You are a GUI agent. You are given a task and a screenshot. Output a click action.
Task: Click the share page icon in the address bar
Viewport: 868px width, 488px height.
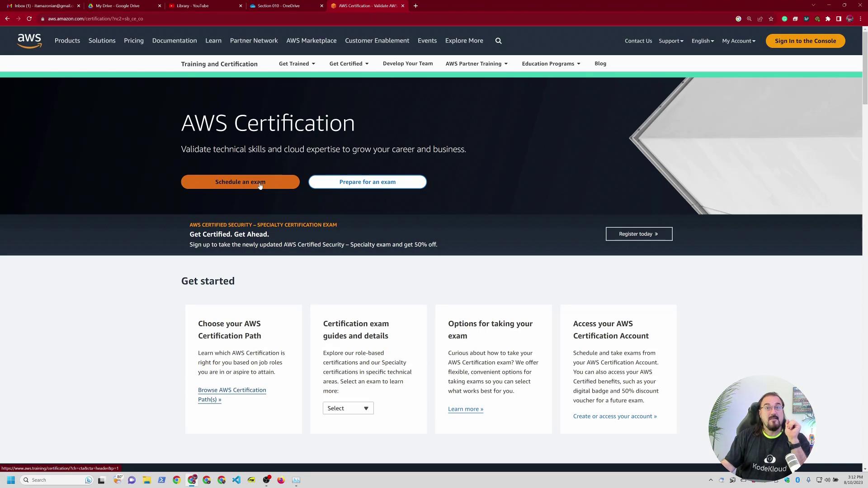pos(760,19)
